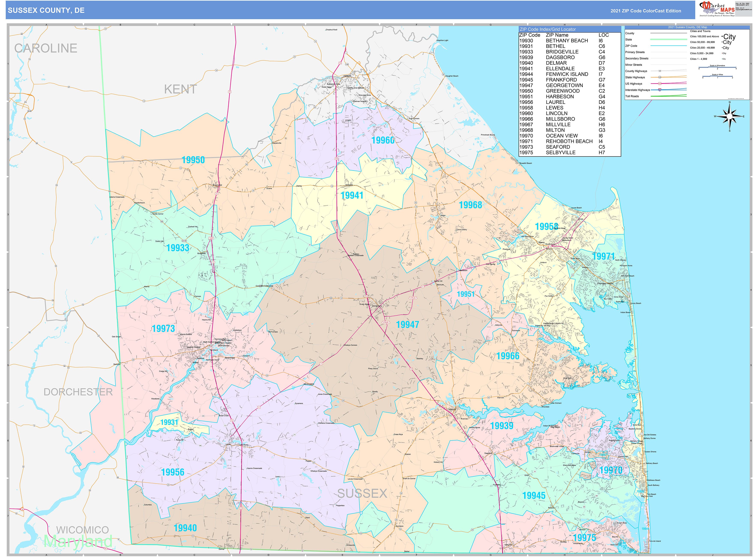Click the 2021 Sussex County, DE Map legend title
The width and height of the screenshot is (756, 557).
(687, 27)
